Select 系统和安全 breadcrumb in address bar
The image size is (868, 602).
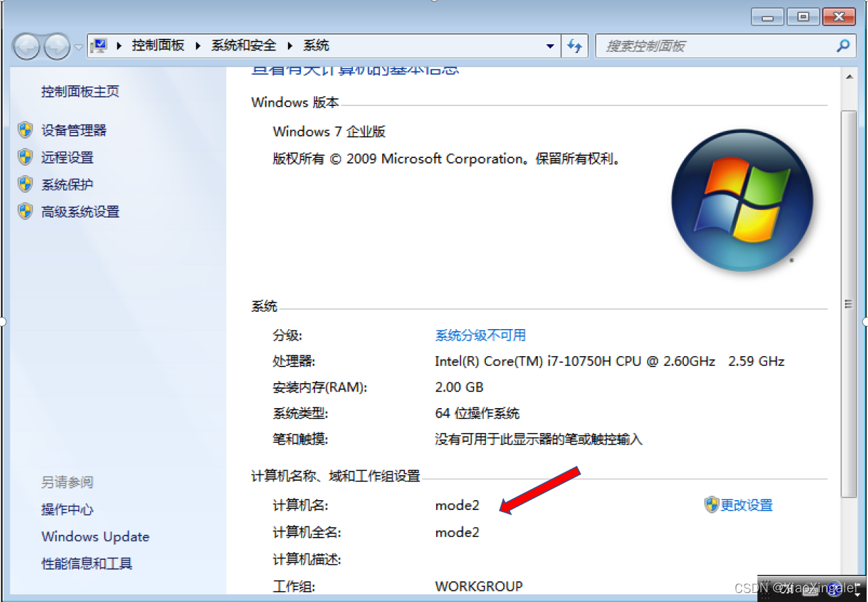pyautogui.click(x=244, y=46)
